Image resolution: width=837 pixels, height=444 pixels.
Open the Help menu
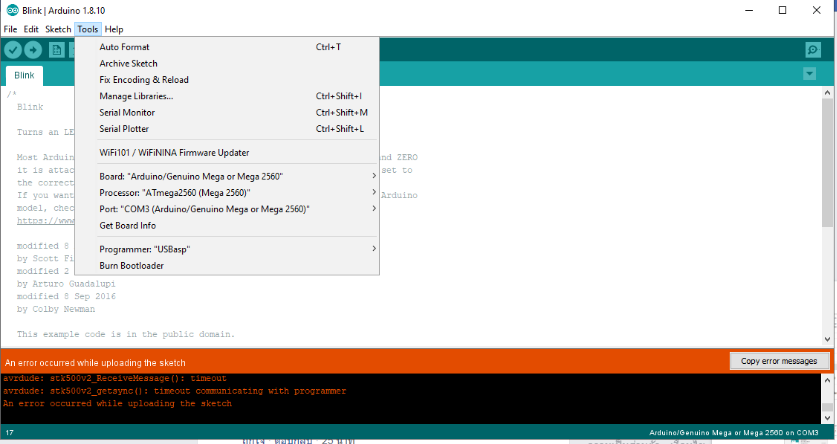[x=114, y=29]
